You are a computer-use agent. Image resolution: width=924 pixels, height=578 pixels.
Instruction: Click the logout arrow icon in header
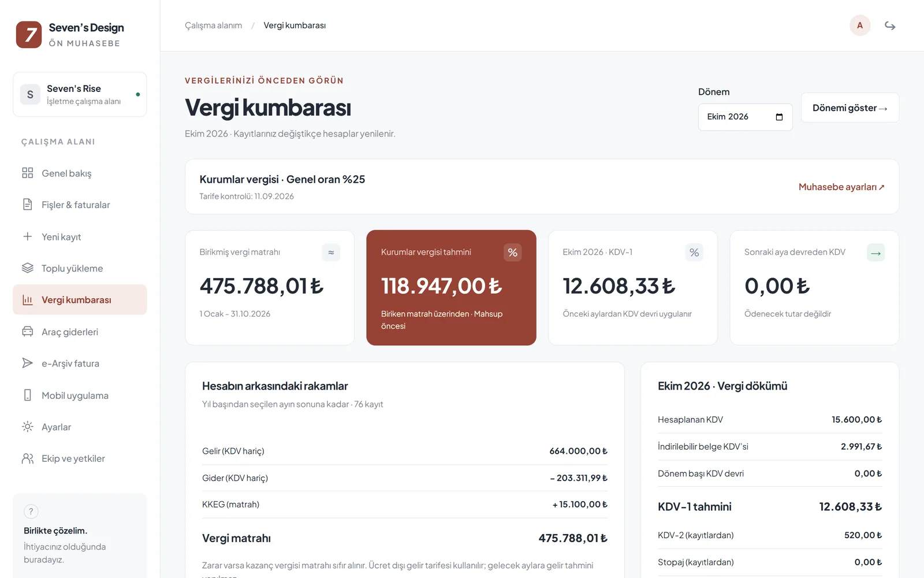pos(890,25)
